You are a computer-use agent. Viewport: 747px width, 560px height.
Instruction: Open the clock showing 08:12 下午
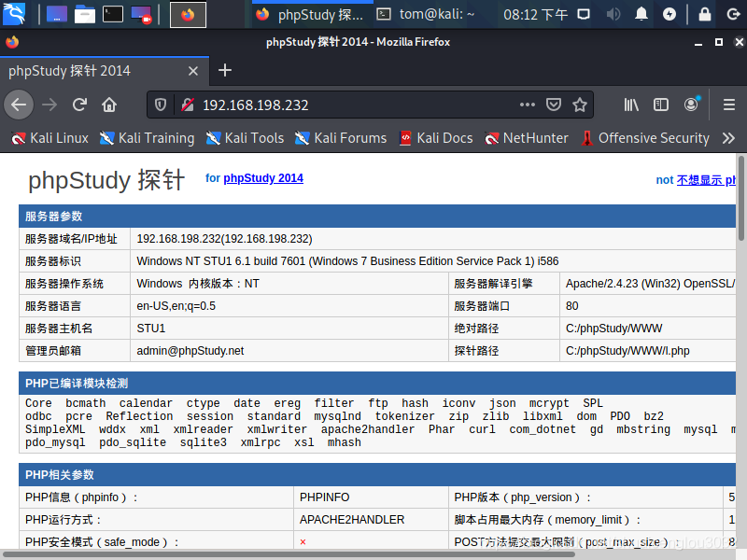(x=535, y=15)
